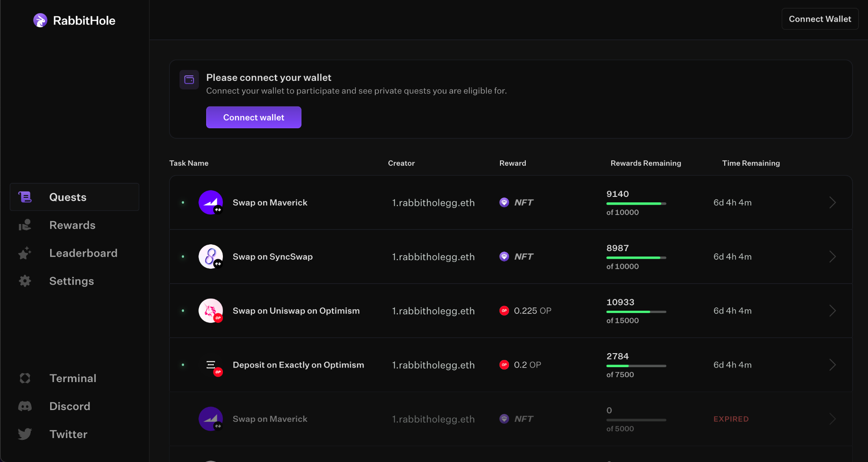
Task: Expand Swap on Uniswap on Optimism chevron
Action: pyautogui.click(x=832, y=311)
